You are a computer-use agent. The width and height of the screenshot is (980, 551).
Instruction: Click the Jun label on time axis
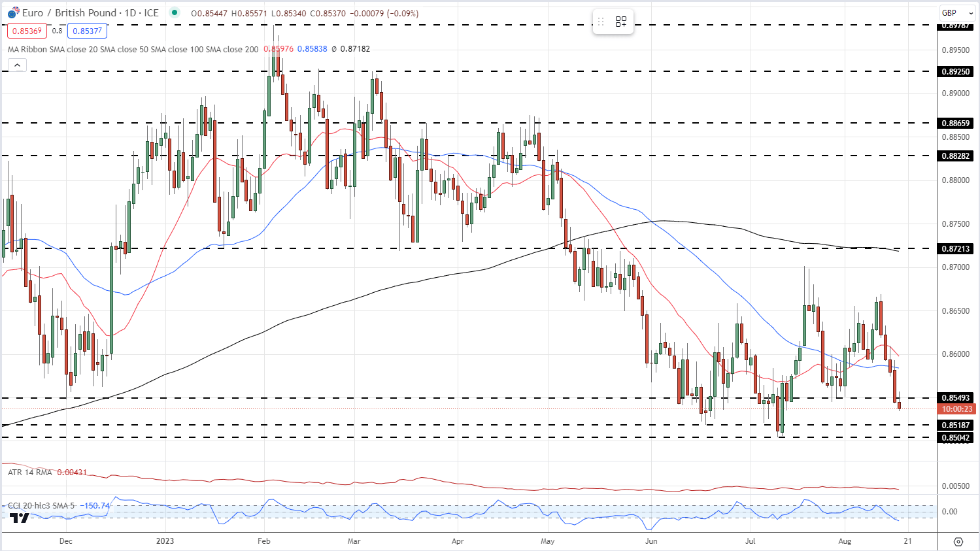coord(651,541)
